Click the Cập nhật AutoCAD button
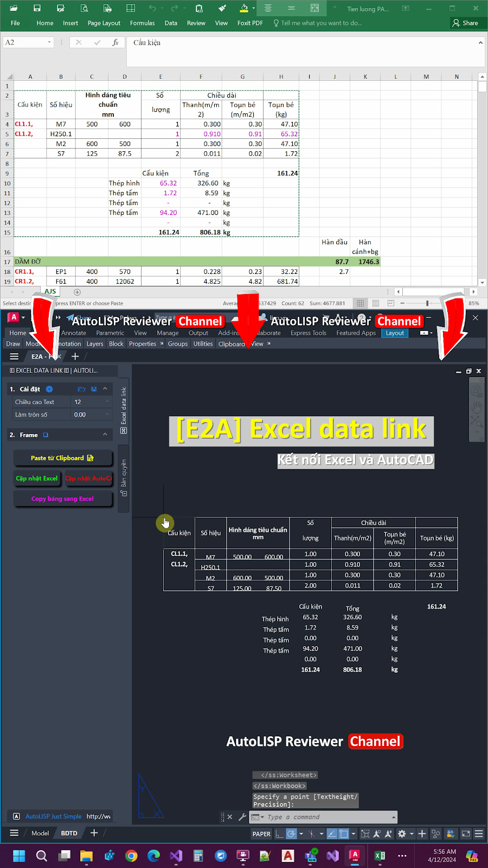The image size is (488, 868). tap(88, 478)
